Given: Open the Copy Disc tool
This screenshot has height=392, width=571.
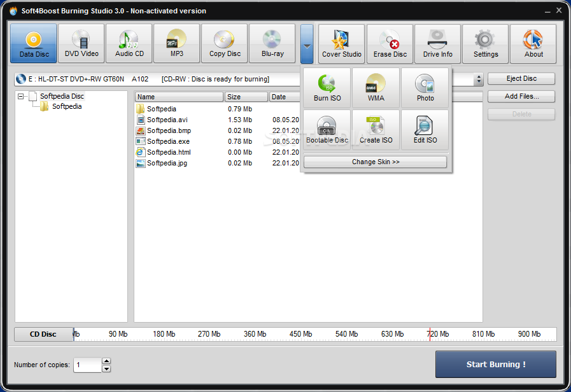Looking at the screenshot, I should click(x=224, y=44).
